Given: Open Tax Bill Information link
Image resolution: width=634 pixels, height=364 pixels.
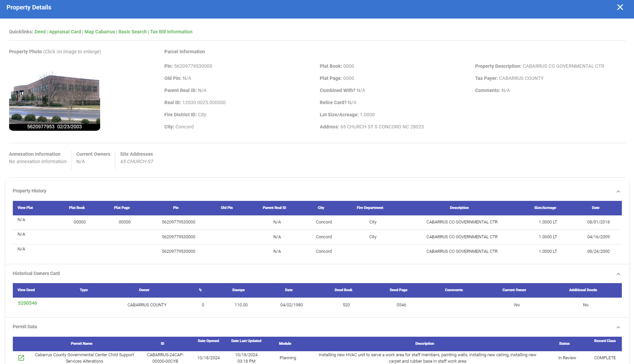Looking at the screenshot, I should coord(171,32).
